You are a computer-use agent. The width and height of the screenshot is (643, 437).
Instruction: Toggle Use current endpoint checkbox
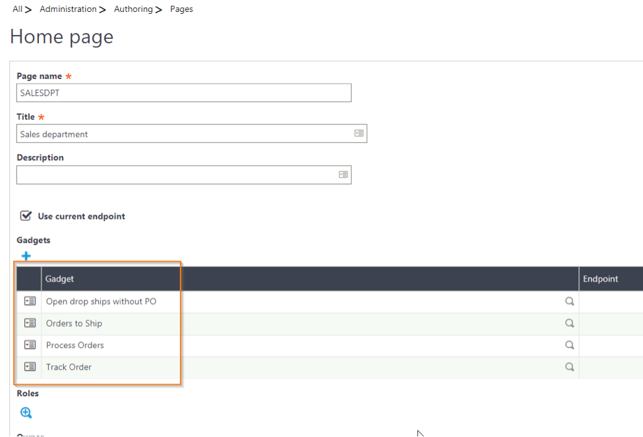(x=25, y=216)
